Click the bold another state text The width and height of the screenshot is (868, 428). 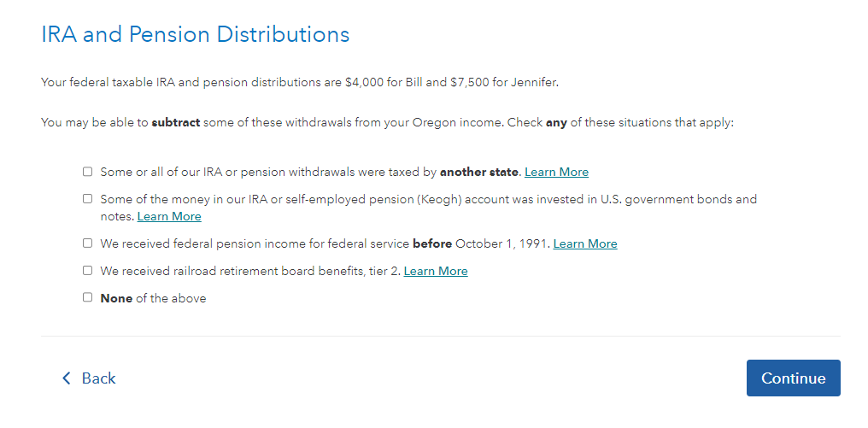pos(479,173)
